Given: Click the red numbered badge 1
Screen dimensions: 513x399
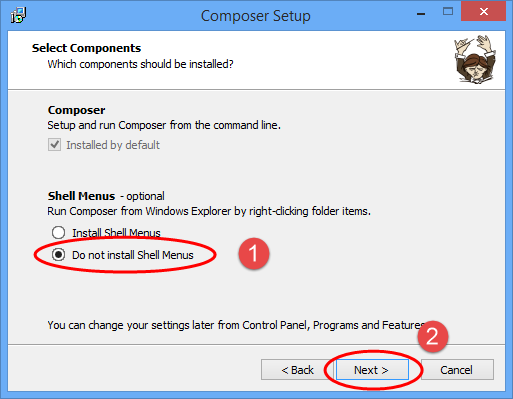Looking at the screenshot, I should [254, 254].
